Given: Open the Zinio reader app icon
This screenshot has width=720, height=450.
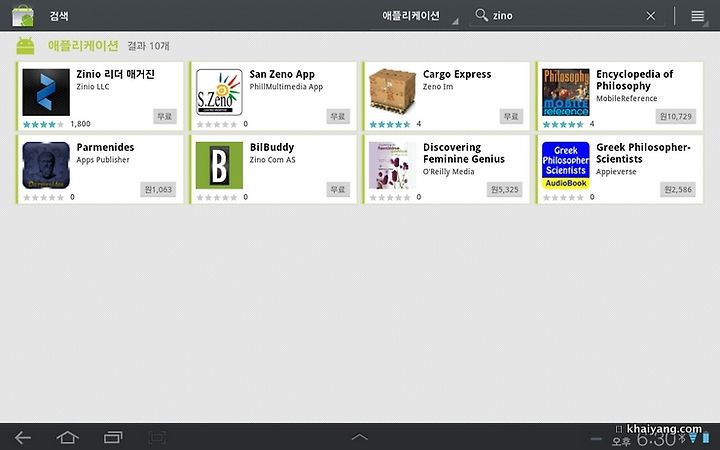Looking at the screenshot, I should [x=46, y=92].
